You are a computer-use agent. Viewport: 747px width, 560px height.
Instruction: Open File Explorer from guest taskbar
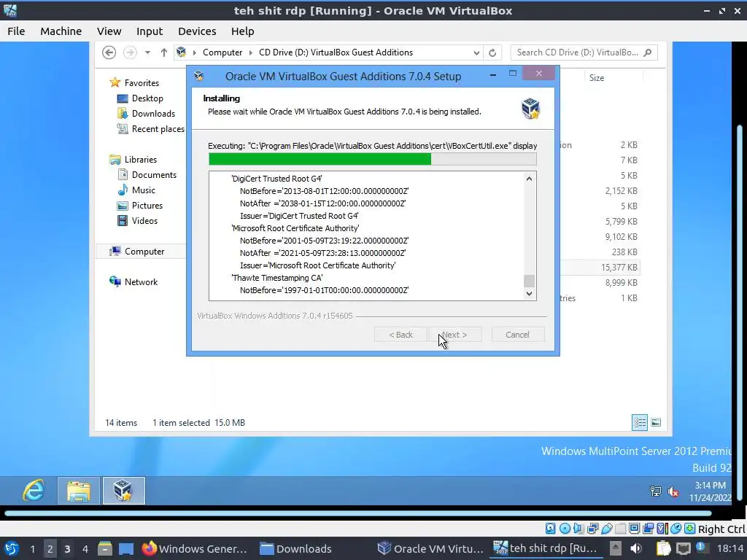tap(79, 491)
